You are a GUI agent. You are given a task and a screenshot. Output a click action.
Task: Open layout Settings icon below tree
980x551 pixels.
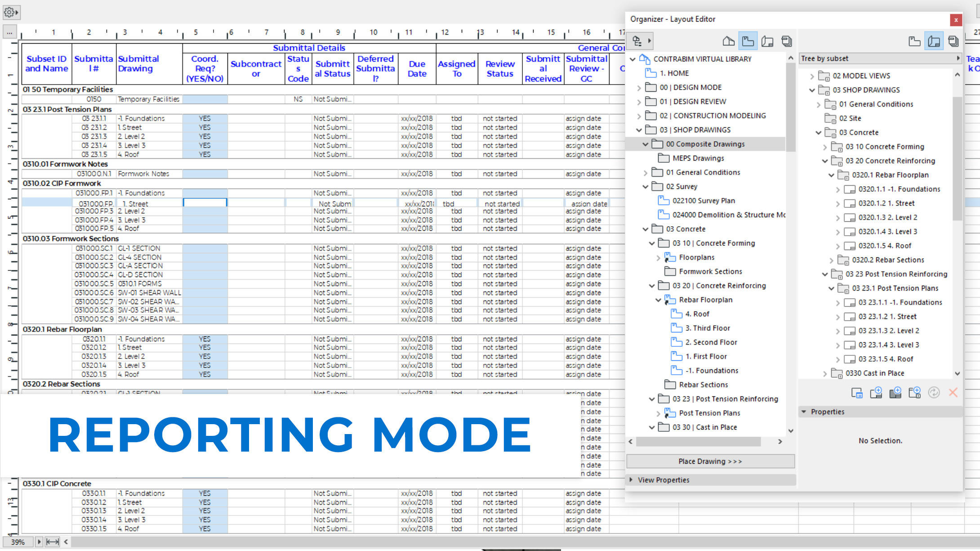coord(857,393)
